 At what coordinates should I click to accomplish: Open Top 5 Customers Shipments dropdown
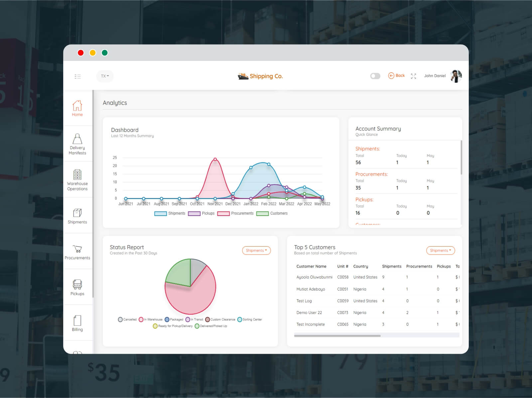click(x=441, y=251)
